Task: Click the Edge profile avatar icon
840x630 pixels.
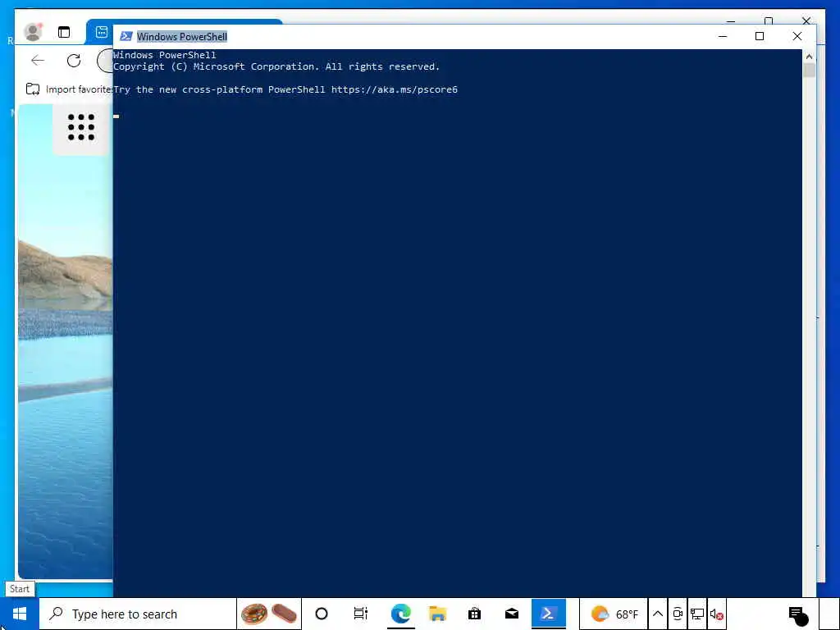Action: click(33, 32)
